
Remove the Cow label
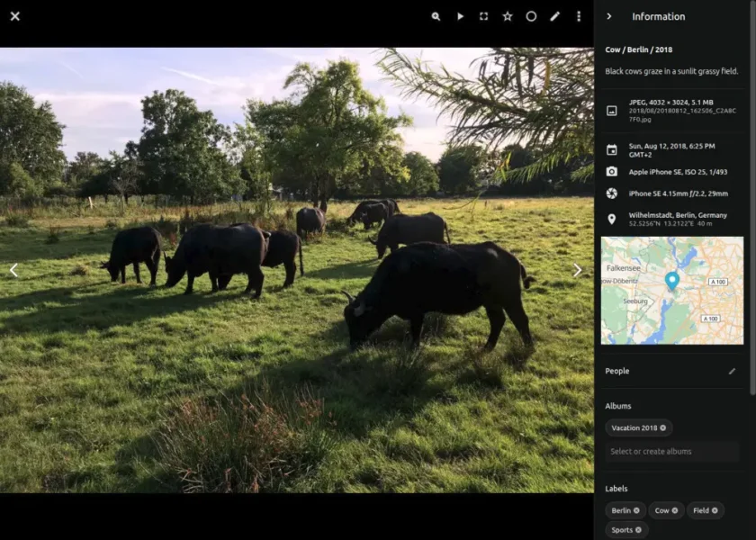coord(674,510)
